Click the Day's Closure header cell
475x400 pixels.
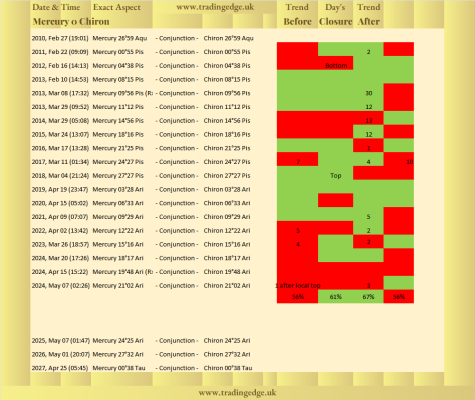tap(335, 14)
